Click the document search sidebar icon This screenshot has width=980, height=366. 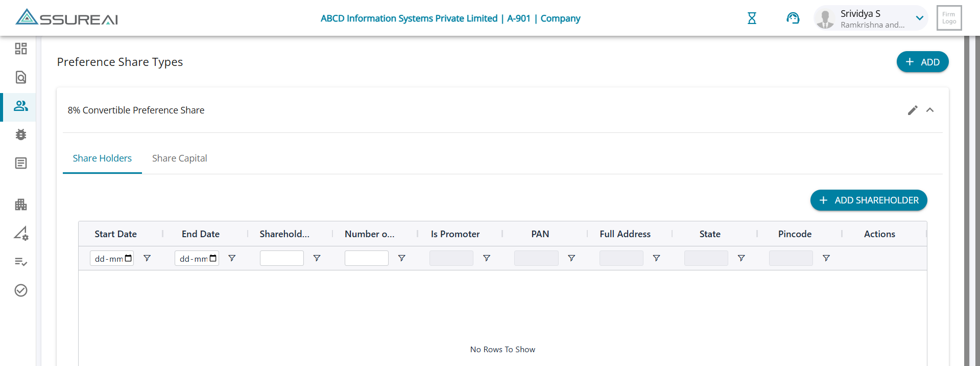[21, 77]
